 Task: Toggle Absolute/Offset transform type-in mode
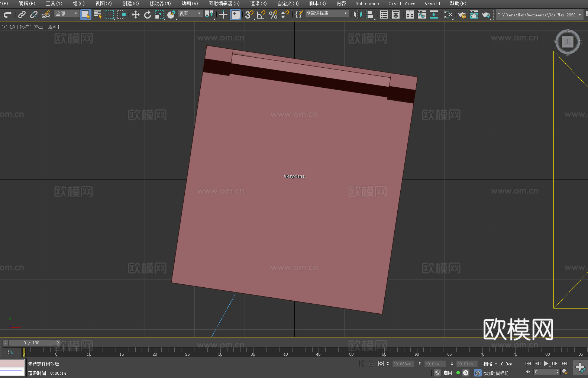pos(381,364)
